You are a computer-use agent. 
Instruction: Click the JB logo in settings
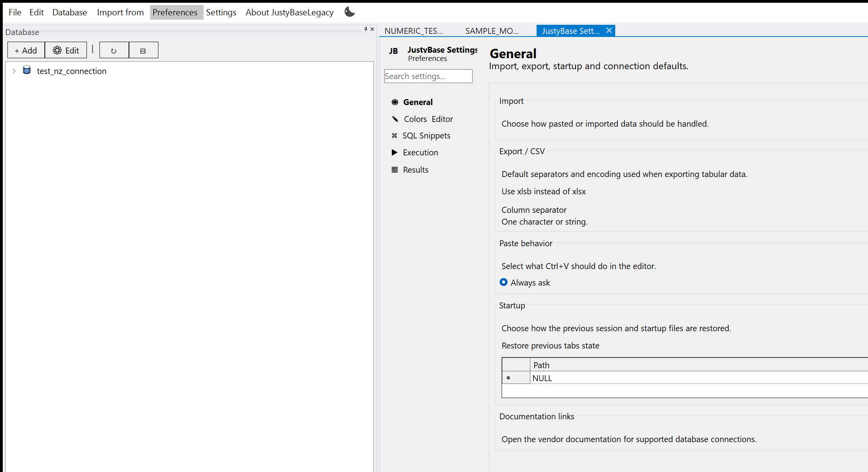coord(394,51)
